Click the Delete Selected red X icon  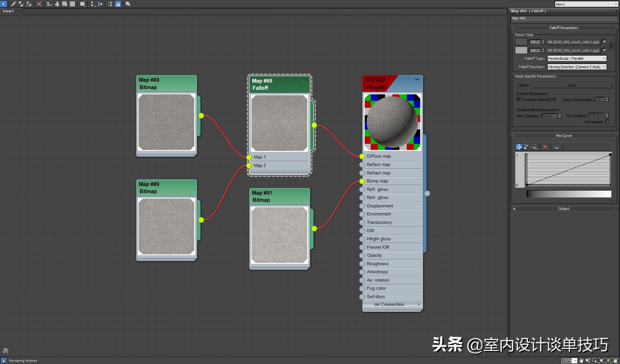click(x=39, y=4)
